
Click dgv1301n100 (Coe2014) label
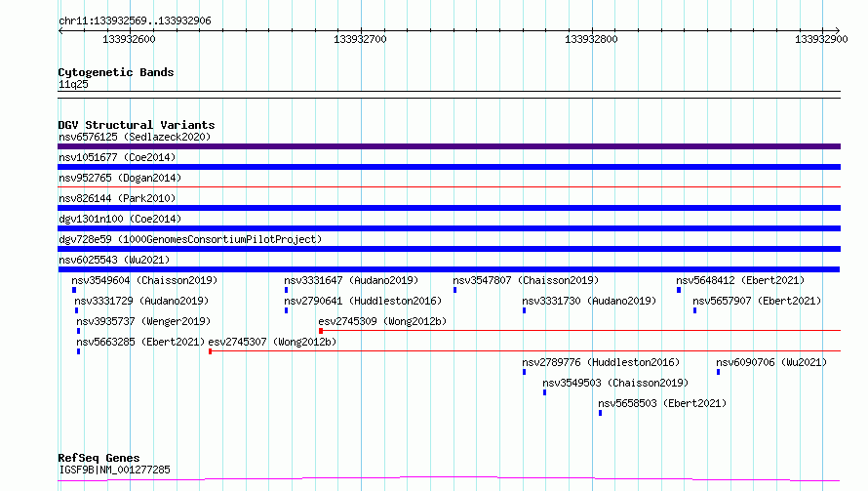pyautogui.click(x=120, y=219)
